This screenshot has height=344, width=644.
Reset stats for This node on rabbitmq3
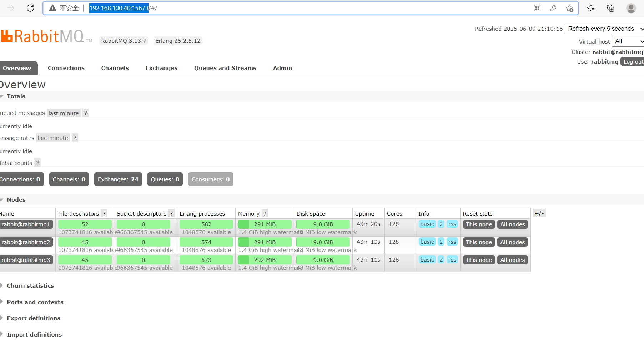479,260
